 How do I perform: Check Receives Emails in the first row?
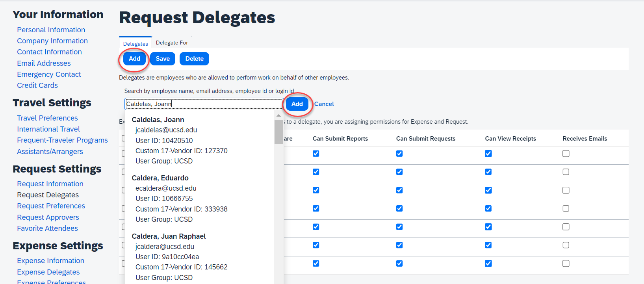click(566, 154)
